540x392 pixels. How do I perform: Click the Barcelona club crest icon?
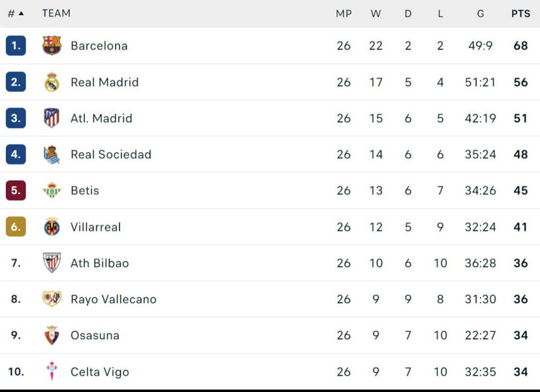click(52, 46)
